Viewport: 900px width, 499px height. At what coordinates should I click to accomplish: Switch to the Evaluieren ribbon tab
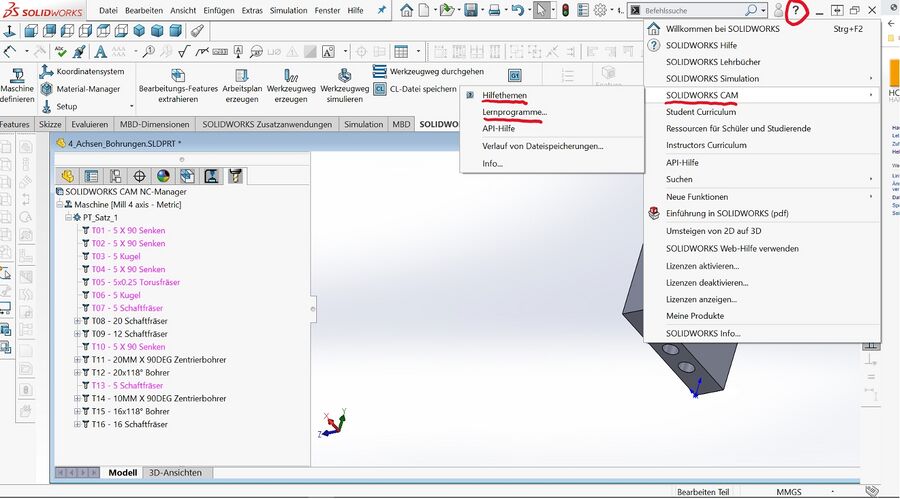(90, 124)
